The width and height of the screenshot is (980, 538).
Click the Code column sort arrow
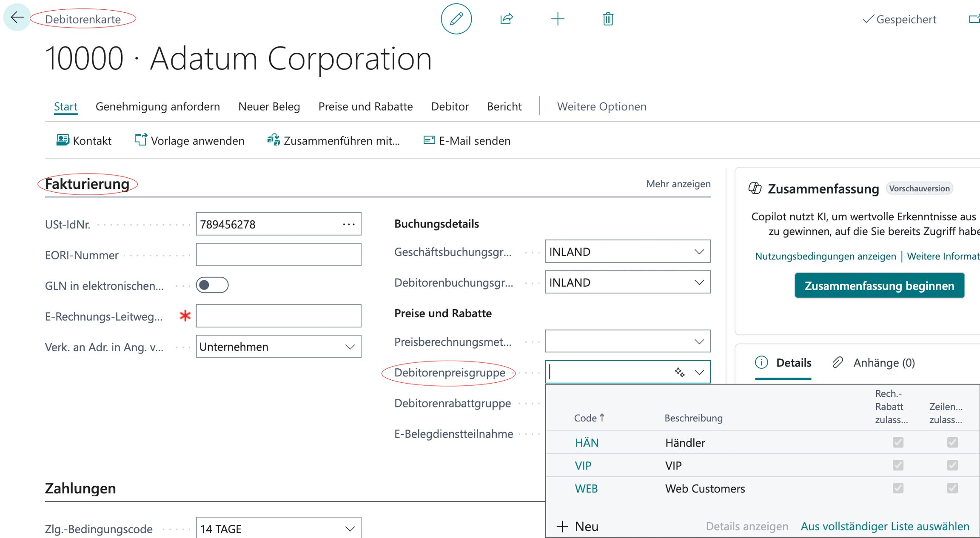[x=602, y=418]
